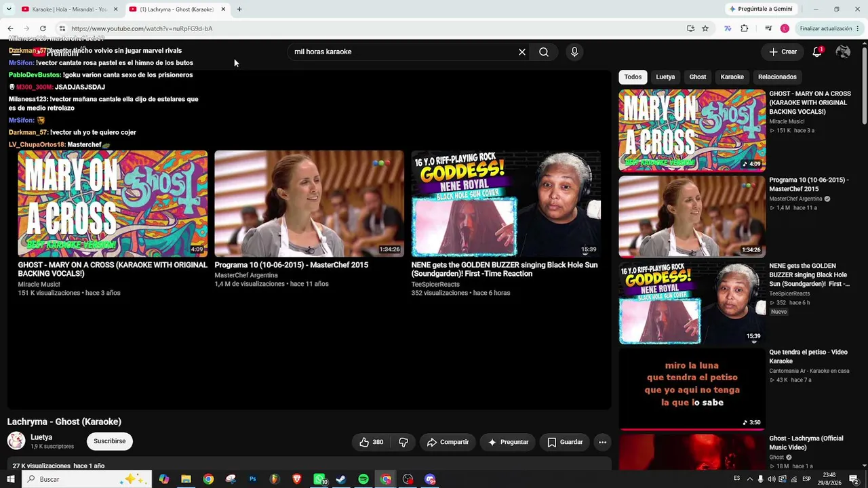Open install or cast icon in address bar

[690, 28]
